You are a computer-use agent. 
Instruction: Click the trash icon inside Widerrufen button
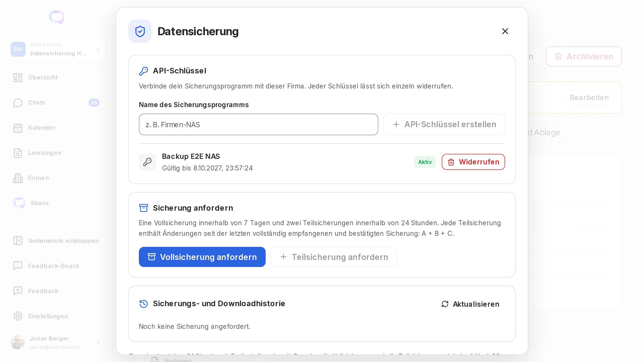coord(451,162)
